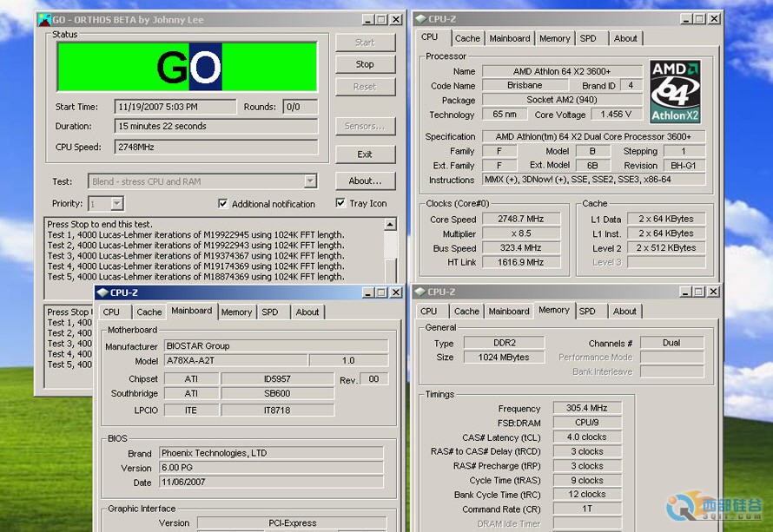Screen dimensions: 773x532
Task: Click the CPU-Z title icon of the Timings window
Action: [420, 292]
